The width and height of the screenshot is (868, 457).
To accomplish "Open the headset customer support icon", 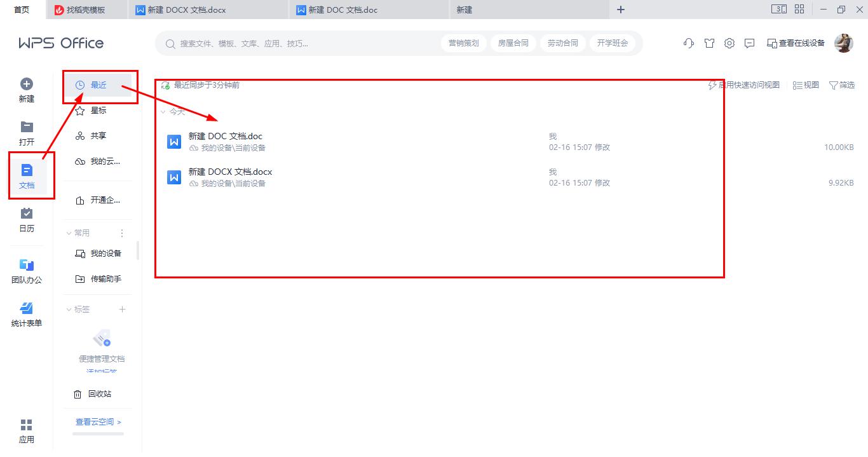I will [x=688, y=43].
